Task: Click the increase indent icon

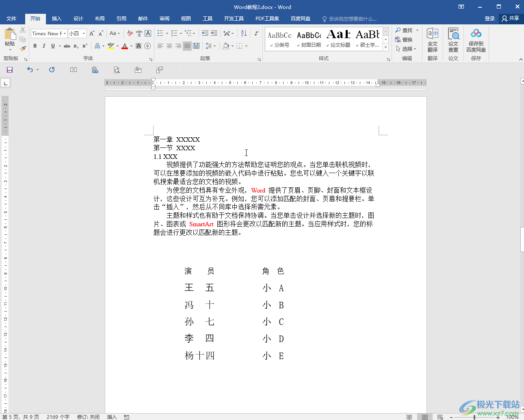Action: [214, 33]
